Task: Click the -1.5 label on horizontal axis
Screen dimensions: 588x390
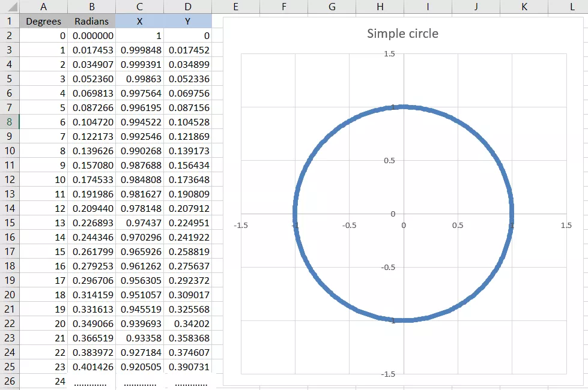Action: pyautogui.click(x=241, y=225)
